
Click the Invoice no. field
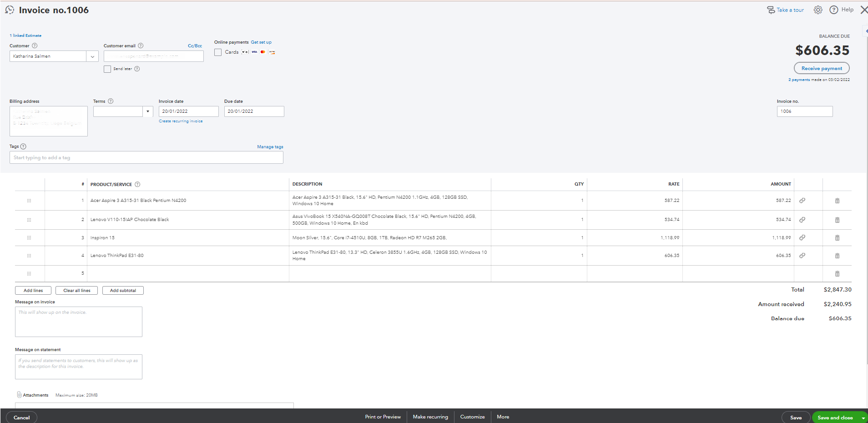(805, 111)
